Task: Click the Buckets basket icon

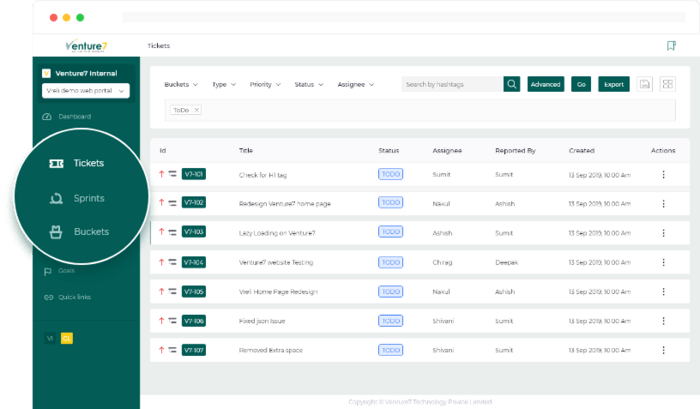Action: (x=56, y=232)
